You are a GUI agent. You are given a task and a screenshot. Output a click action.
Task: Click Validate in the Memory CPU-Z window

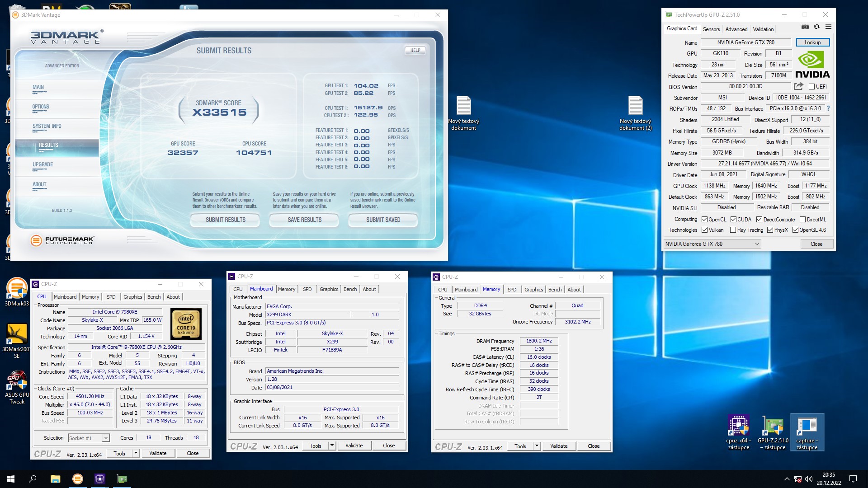[559, 446]
